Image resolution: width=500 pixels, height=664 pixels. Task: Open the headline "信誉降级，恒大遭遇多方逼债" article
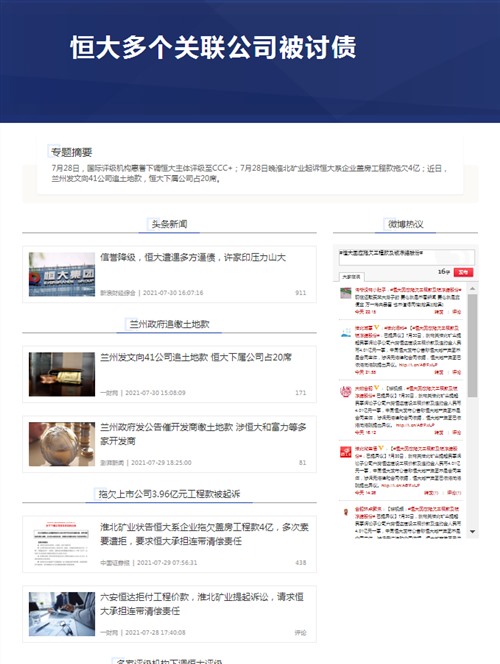click(x=193, y=257)
